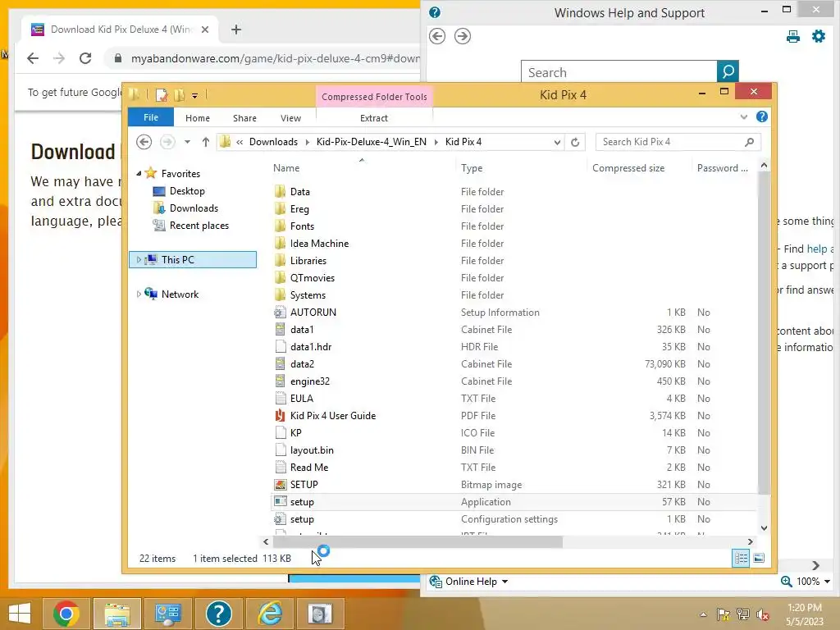Open Internet Explorer from the taskbar
The height and width of the screenshot is (630, 840).
pos(270,614)
